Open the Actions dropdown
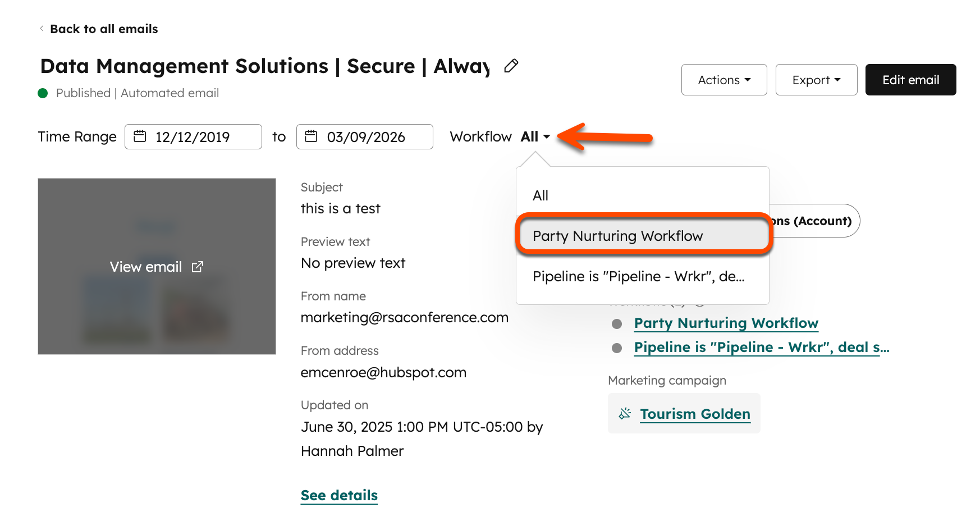The image size is (980, 530). 723,80
